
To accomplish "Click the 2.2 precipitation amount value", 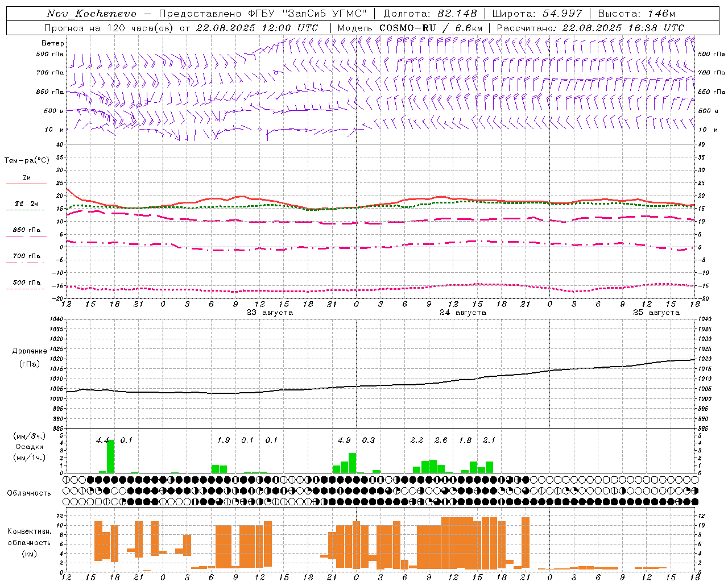I will pyautogui.click(x=417, y=440).
